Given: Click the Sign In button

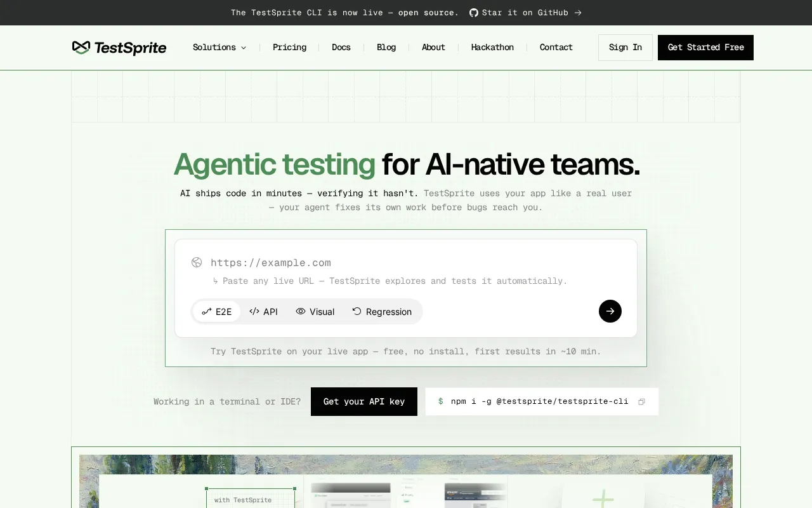Looking at the screenshot, I should point(625,48).
